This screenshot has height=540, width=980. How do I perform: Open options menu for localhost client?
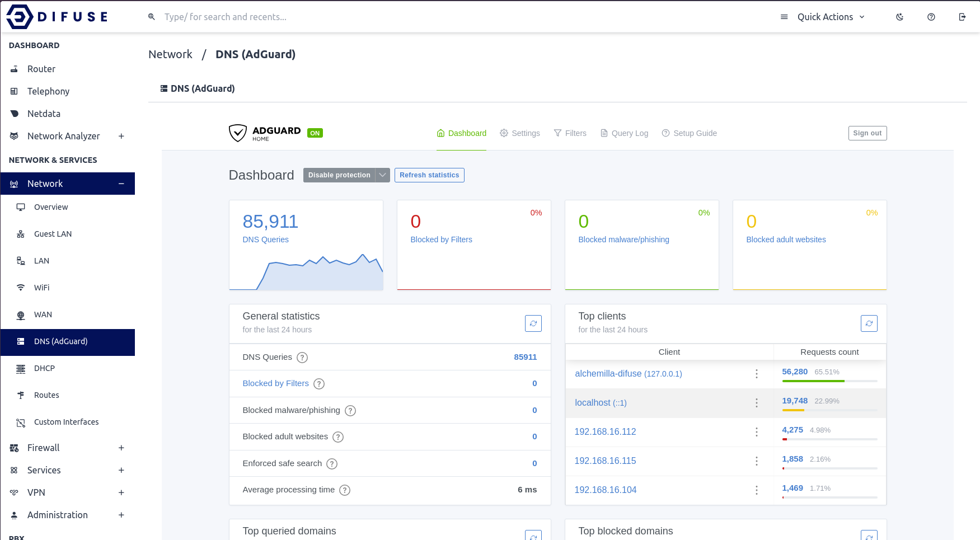point(757,403)
